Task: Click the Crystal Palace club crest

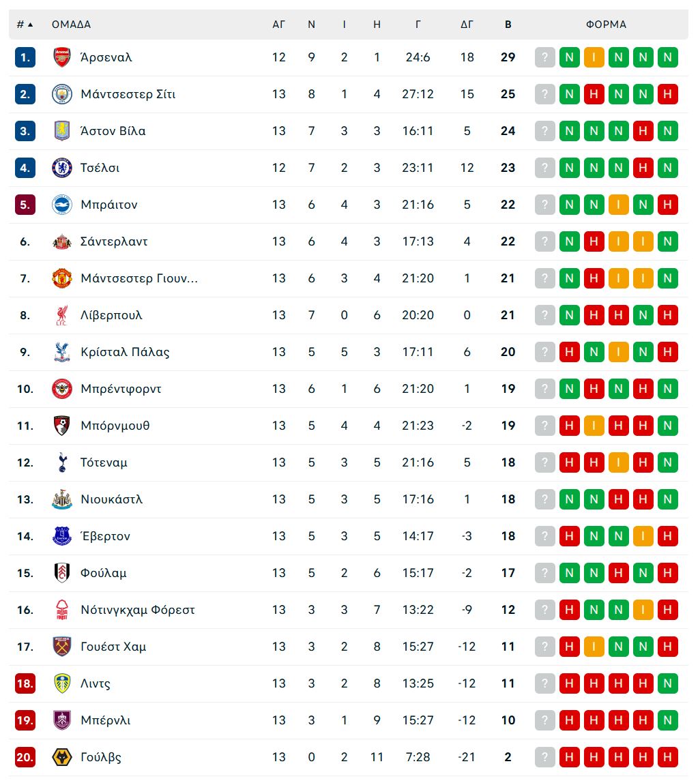Action: 62,352
